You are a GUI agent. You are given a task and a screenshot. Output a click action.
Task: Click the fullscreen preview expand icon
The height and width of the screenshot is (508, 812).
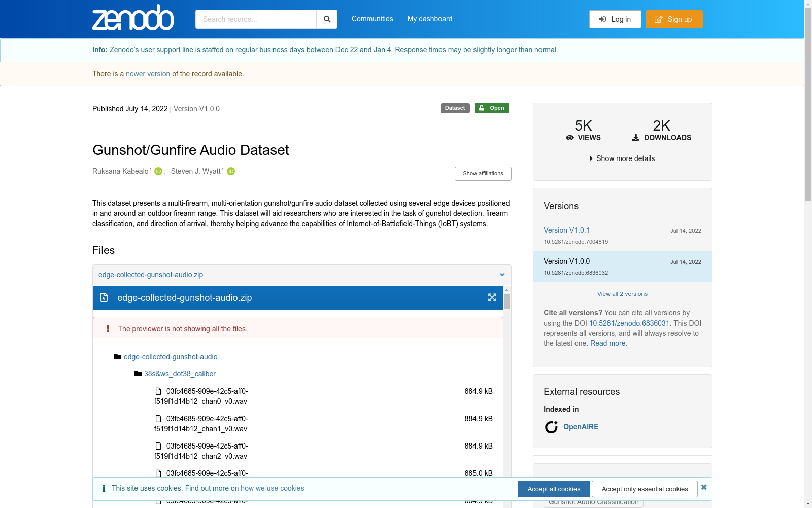pos(492,297)
